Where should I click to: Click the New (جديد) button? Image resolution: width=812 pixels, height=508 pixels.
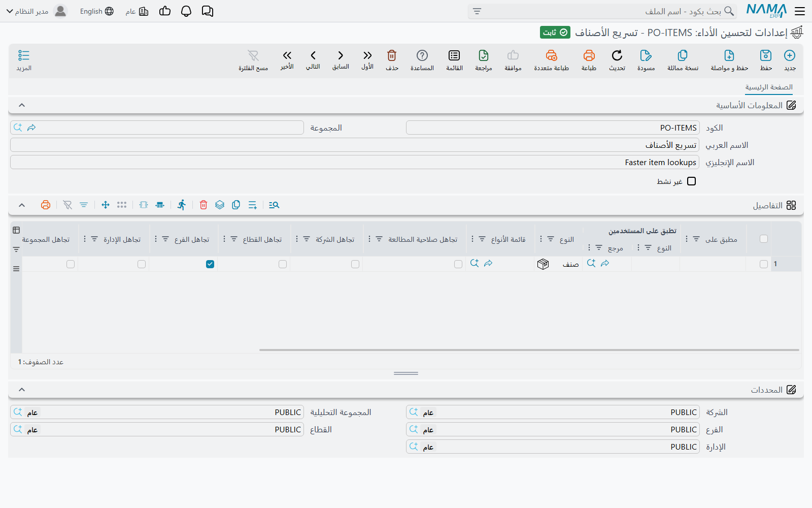pyautogui.click(x=790, y=60)
